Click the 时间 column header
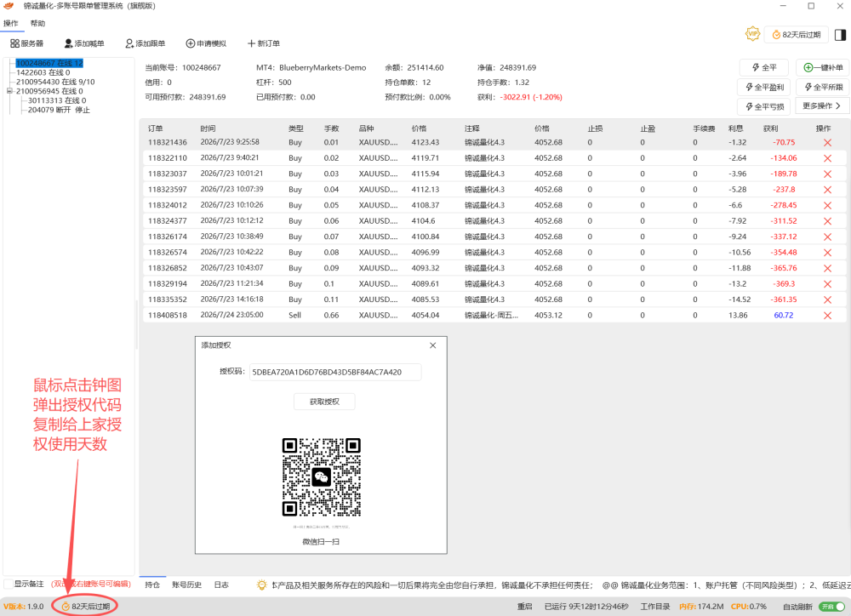This screenshot has height=616, width=851. [x=208, y=128]
